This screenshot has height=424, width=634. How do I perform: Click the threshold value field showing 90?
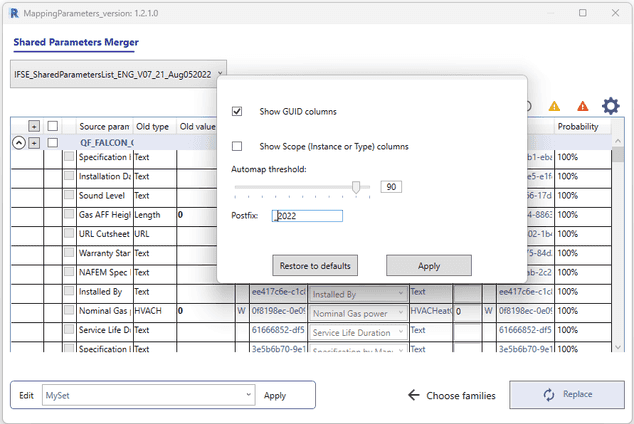[391, 187]
